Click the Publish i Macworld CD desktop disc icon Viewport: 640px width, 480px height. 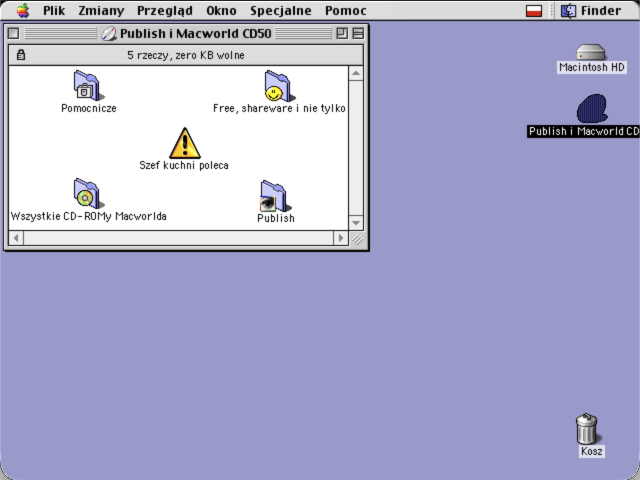(x=592, y=109)
